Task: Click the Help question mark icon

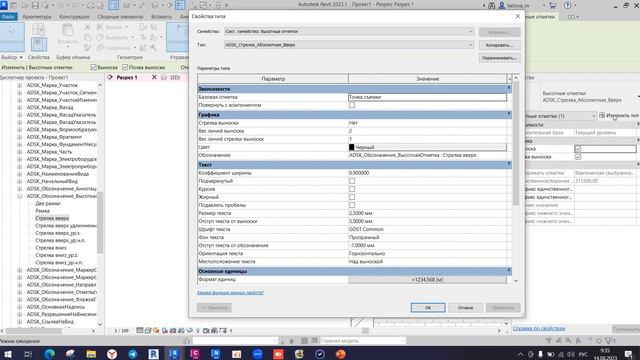Action: (x=567, y=5)
